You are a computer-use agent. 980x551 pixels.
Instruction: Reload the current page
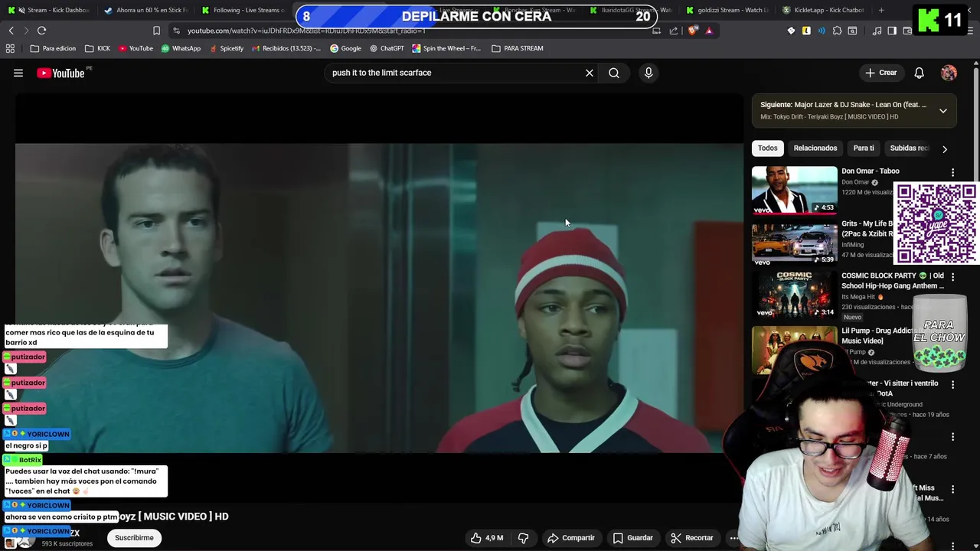(41, 31)
